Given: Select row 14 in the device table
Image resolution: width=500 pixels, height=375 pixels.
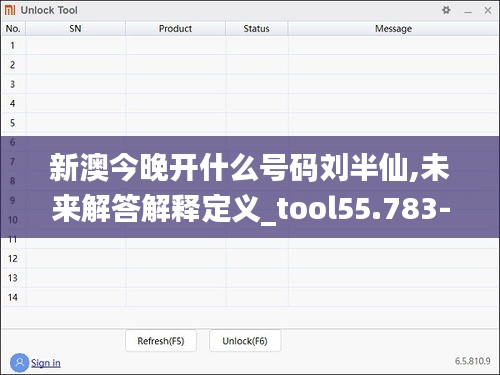Looking at the screenshot, I should tap(250, 297).
